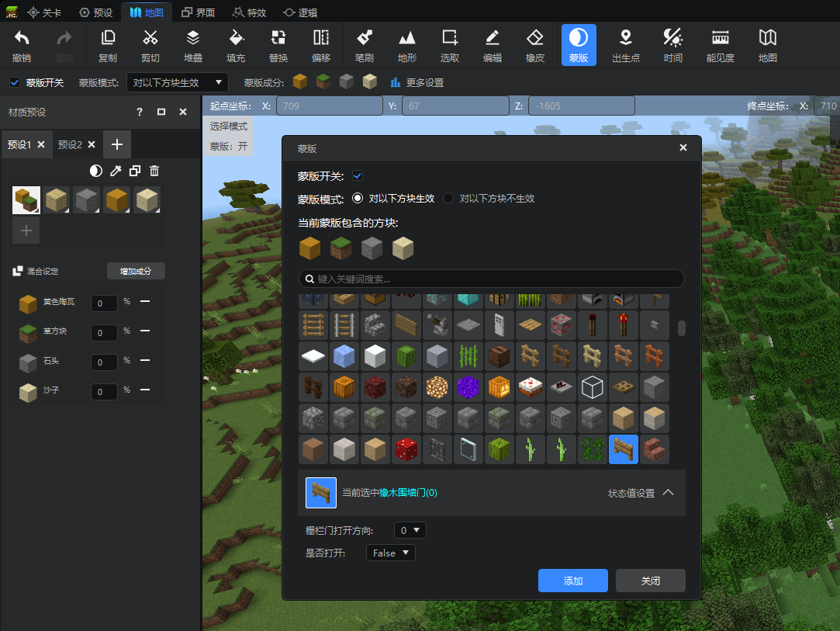Image resolution: width=840 pixels, height=631 pixels.
Task: Switch to the 关卡 tab
Action: pos(44,12)
